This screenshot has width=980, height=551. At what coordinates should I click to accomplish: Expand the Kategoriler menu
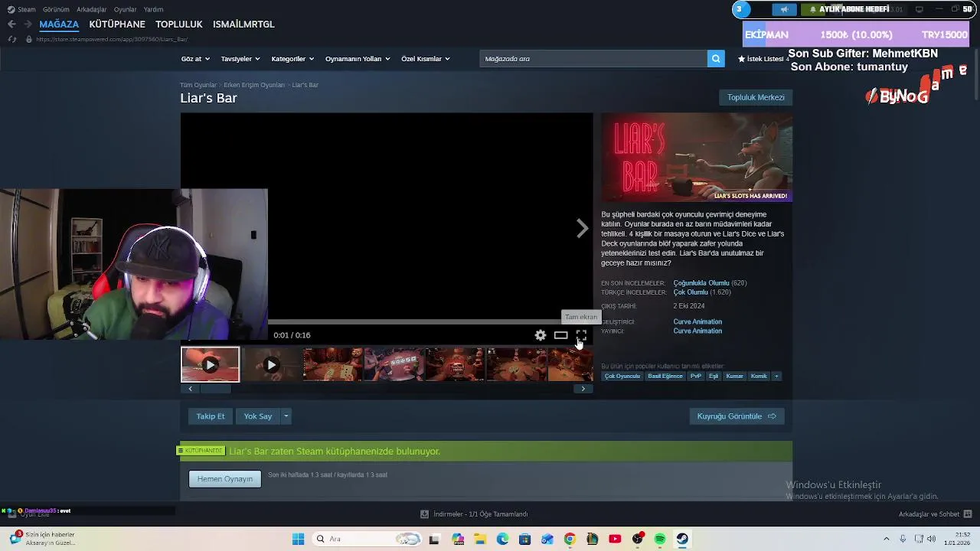pos(292,59)
